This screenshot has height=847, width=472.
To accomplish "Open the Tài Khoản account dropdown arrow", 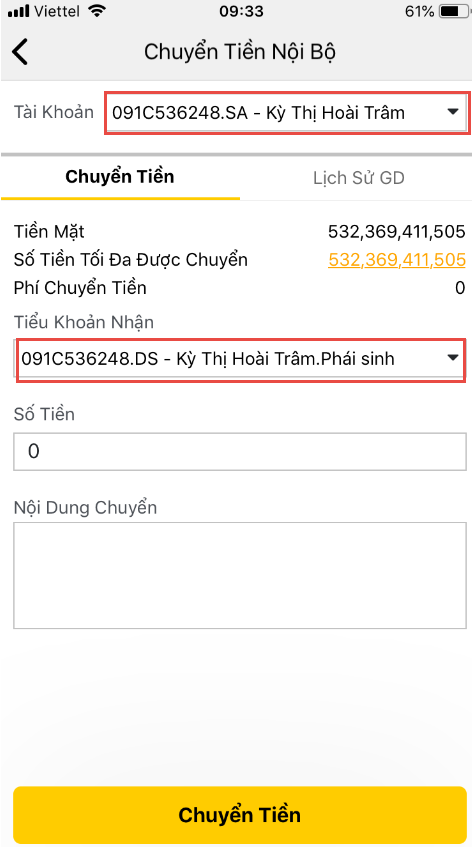I will coord(453,112).
